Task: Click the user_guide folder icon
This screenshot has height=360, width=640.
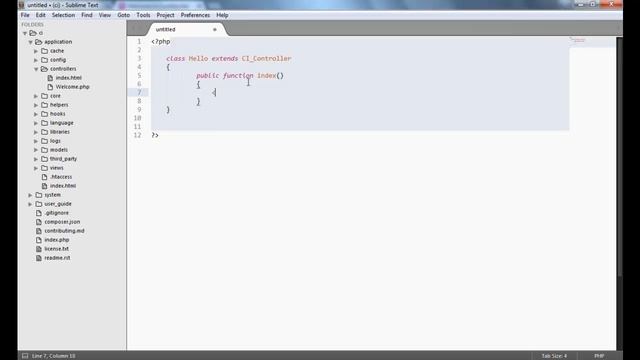Action: [x=39, y=204]
